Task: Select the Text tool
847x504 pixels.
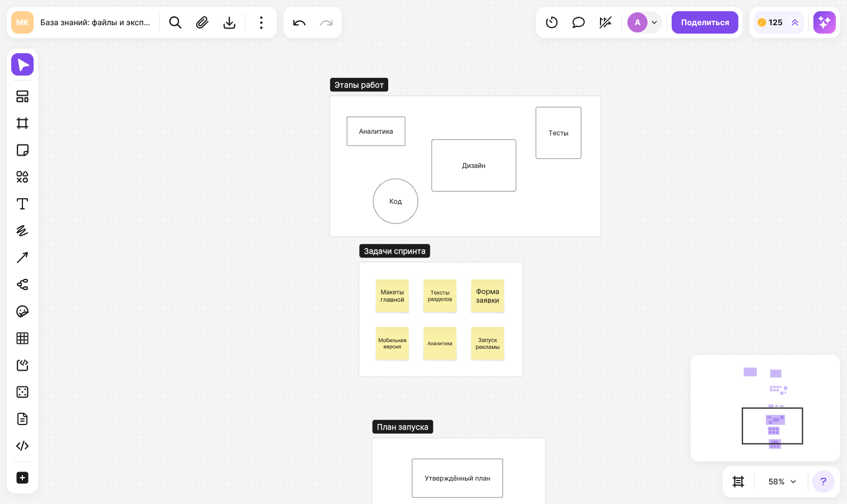Action: point(22,204)
